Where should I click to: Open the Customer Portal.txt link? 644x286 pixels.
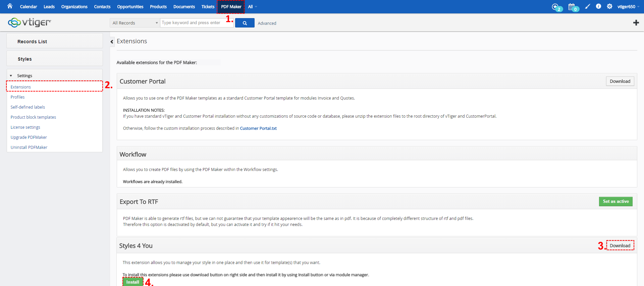pyautogui.click(x=258, y=128)
